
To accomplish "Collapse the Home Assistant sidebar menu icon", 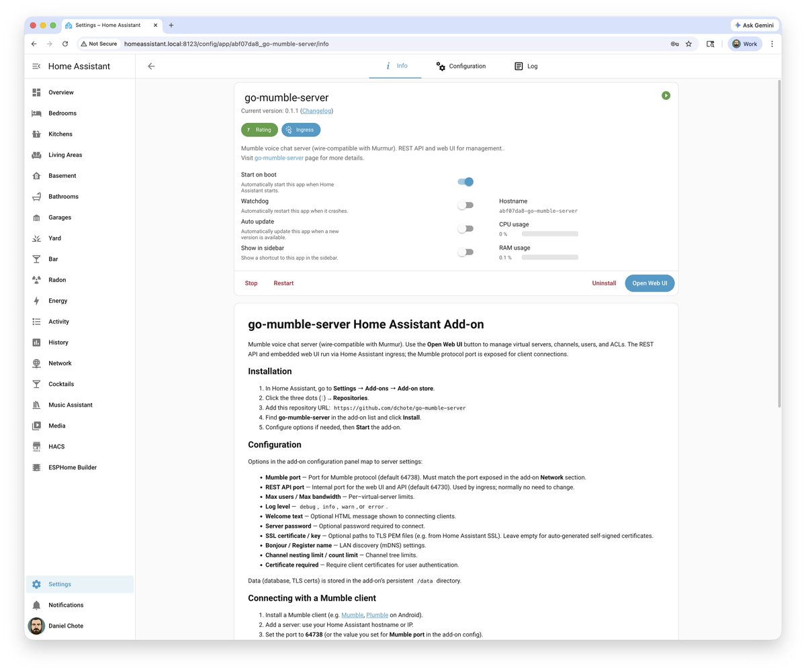I will click(x=36, y=66).
